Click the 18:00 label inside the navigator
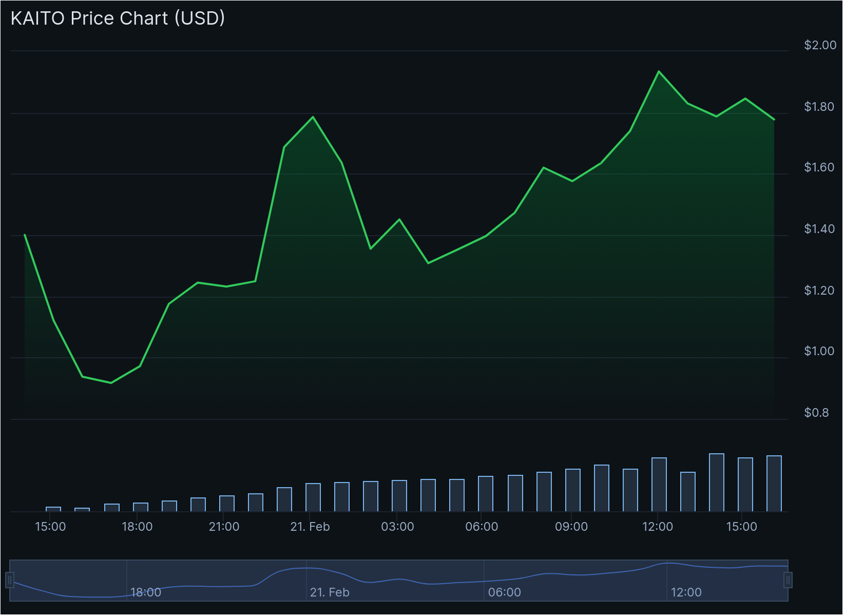This screenshot has height=616, width=844. [x=146, y=592]
